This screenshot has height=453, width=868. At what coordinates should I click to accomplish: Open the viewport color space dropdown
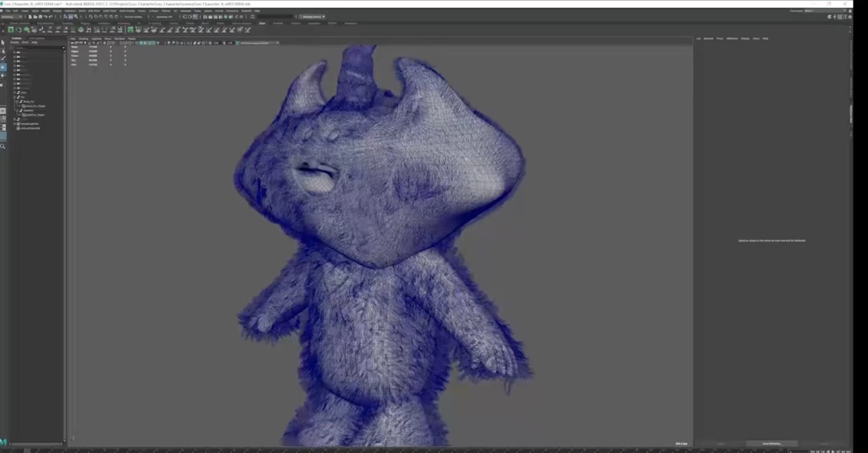pyautogui.click(x=259, y=43)
